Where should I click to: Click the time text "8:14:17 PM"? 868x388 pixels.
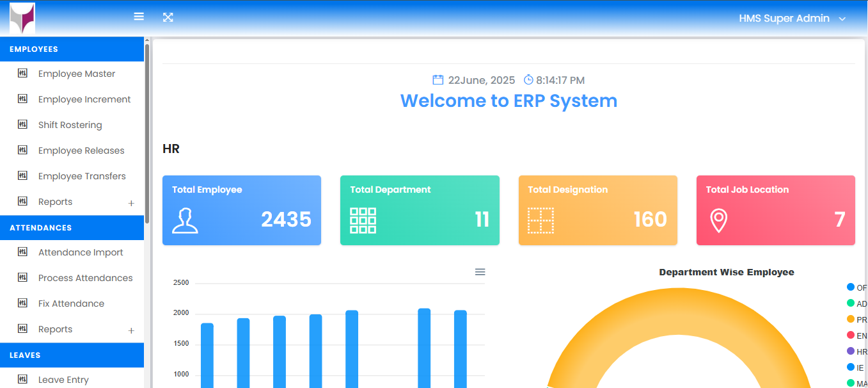560,81
